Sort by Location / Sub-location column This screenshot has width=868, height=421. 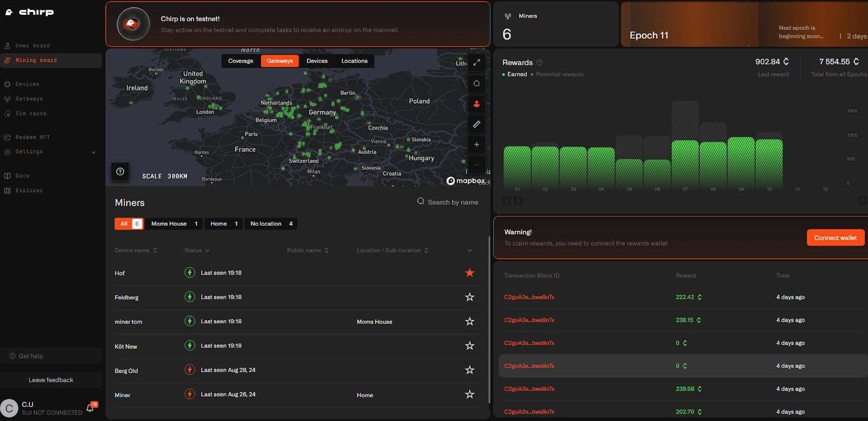(x=392, y=250)
